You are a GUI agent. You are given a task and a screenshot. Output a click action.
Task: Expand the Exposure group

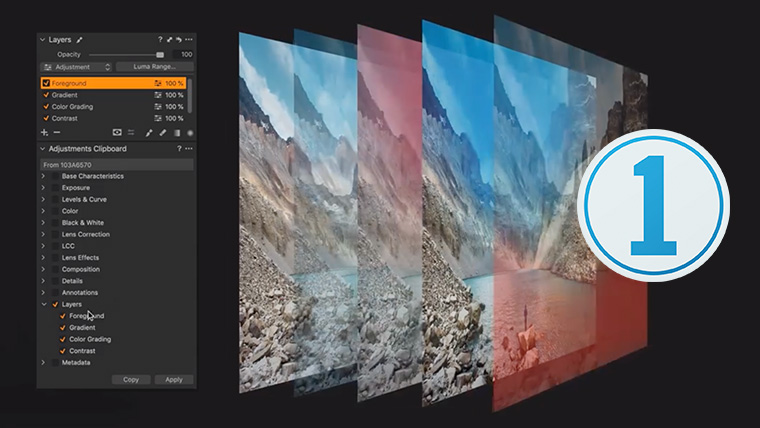(x=43, y=188)
